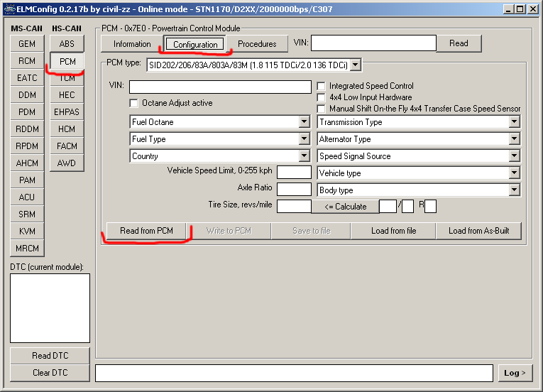Click the bottom status text field
Image resolution: width=543 pixels, height=392 pixels.
(294, 373)
